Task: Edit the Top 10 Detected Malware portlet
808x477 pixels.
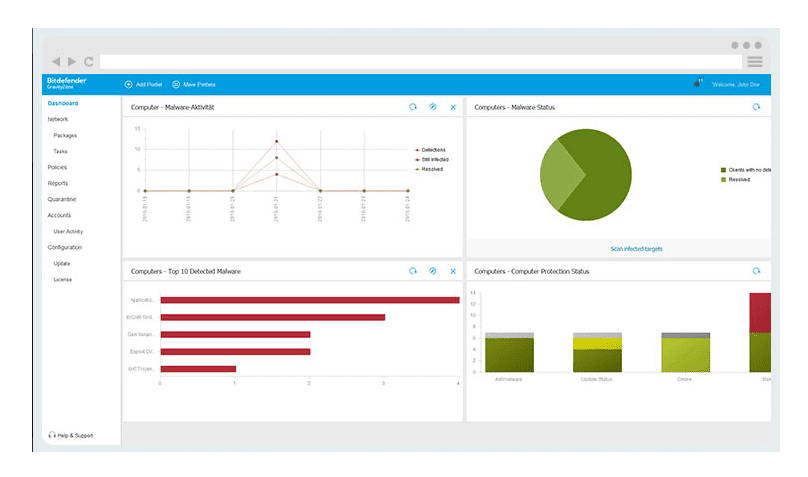Action: [433, 271]
